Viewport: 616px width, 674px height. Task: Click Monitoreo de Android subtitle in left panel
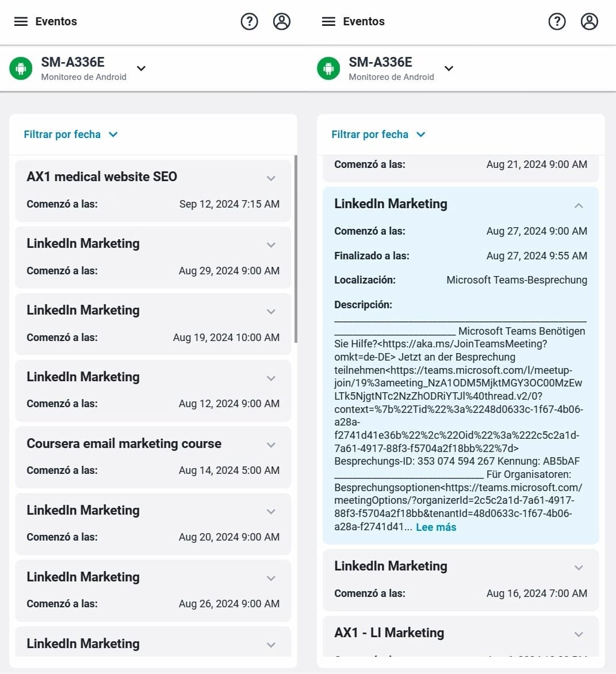click(84, 77)
